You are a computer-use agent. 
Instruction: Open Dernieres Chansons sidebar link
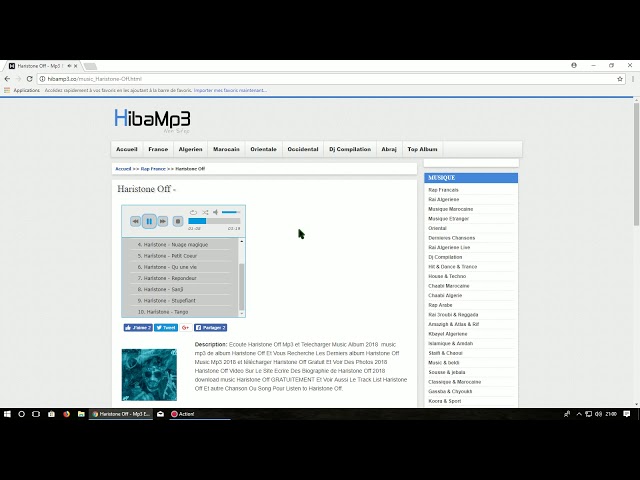point(451,238)
